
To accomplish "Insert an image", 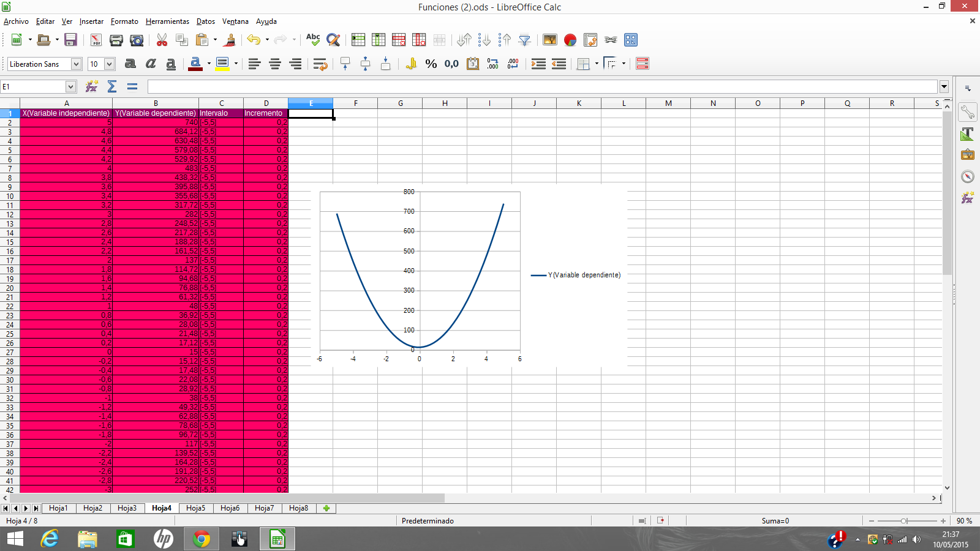I will (x=550, y=40).
